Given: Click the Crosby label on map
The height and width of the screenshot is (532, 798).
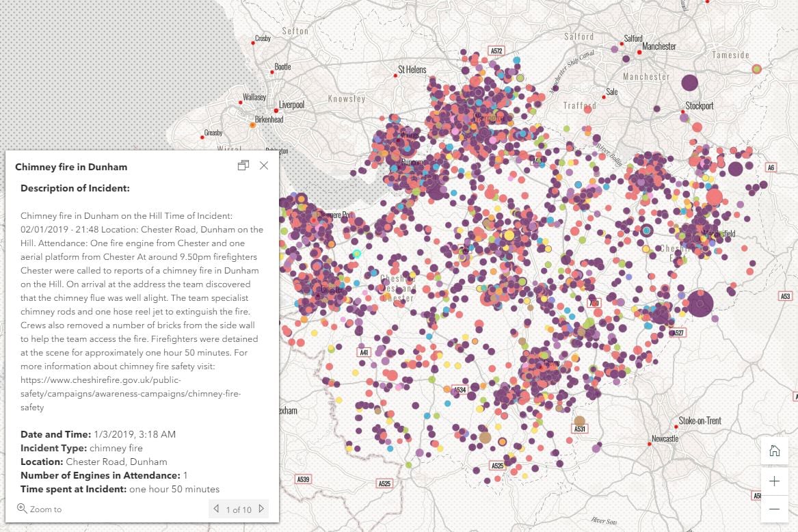Looking at the screenshot, I should coord(263,38).
